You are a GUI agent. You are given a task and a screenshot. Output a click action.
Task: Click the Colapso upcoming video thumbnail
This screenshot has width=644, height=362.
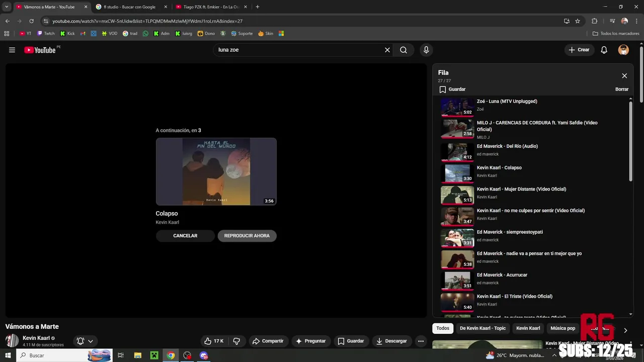216,171
